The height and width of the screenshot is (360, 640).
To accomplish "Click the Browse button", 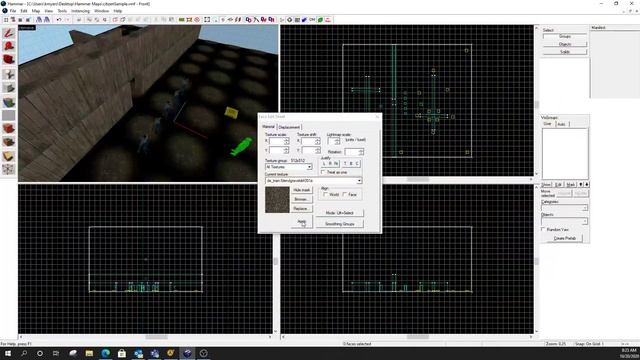I will coord(302,199).
